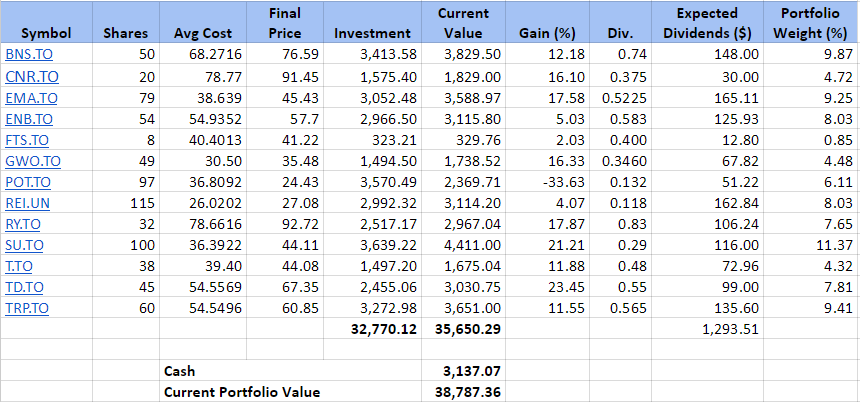Select EMA.TO expected dividends 165.11
Screen dimensions: 860x402
pos(708,98)
